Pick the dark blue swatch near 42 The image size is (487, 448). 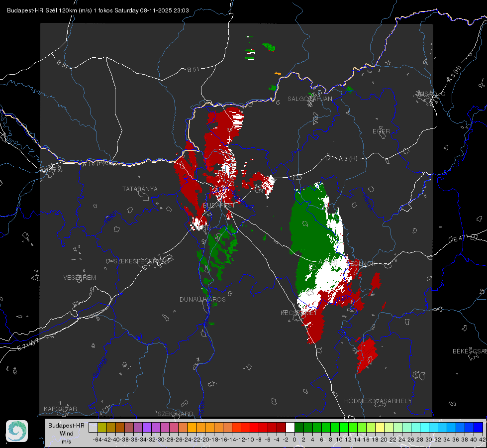pyautogui.click(x=479, y=428)
